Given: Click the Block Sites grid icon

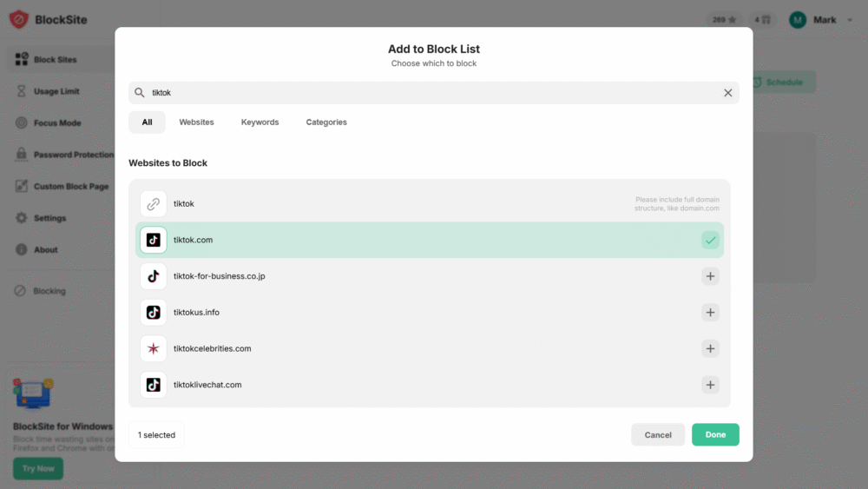Looking at the screenshot, I should click(x=22, y=59).
